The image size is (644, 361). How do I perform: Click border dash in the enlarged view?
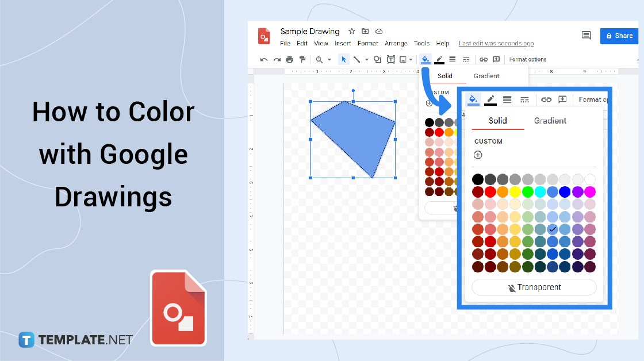click(524, 99)
